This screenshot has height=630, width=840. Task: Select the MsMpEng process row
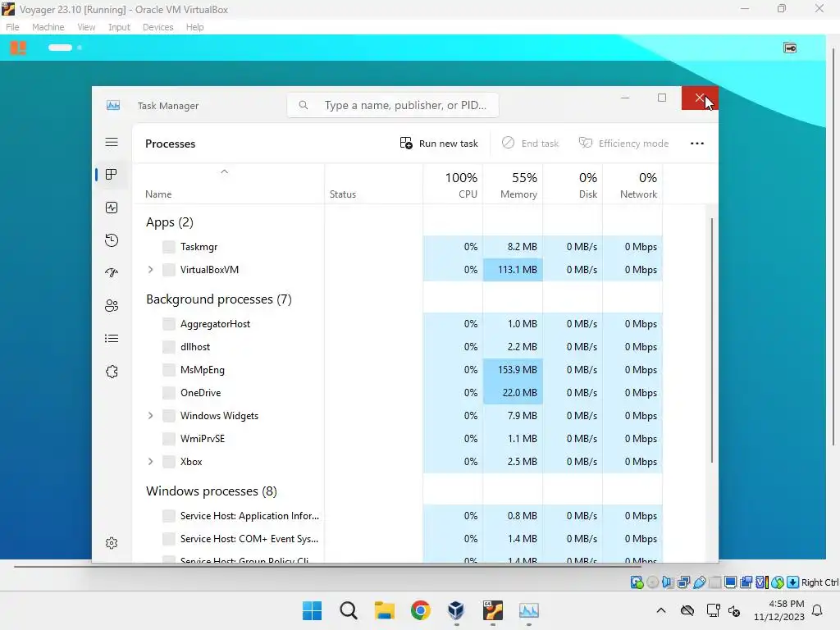tap(397, 370)
